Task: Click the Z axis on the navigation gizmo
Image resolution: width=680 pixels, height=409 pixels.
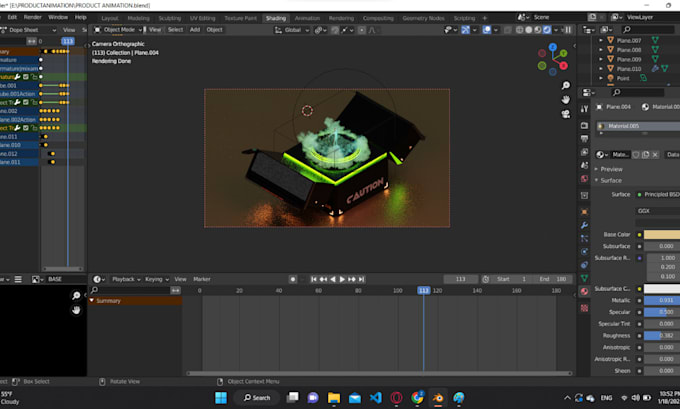Action: [552, 47]
